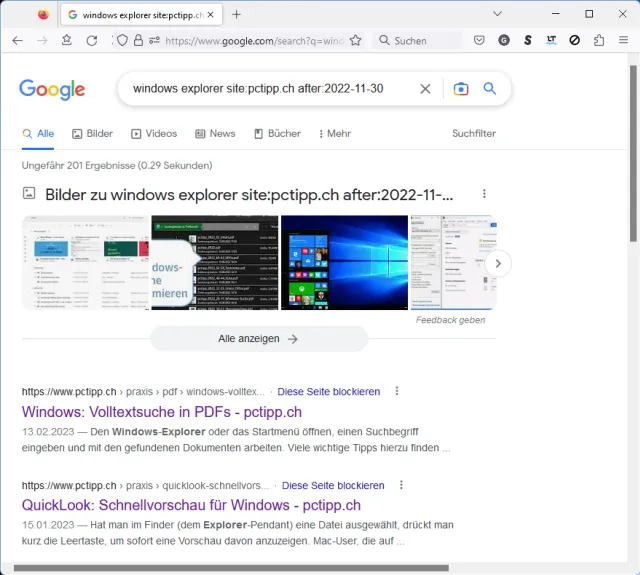640x575 pixels.
Task: Click the Google logo
Action: click(52, 89)
